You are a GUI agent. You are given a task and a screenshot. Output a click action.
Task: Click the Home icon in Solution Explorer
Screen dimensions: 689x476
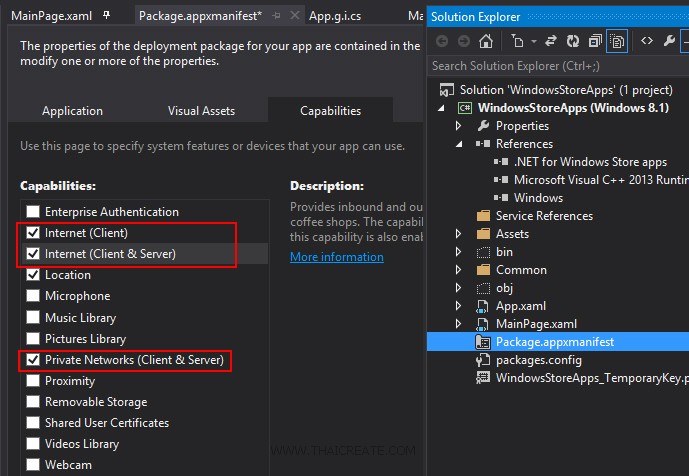click(486, 41)
